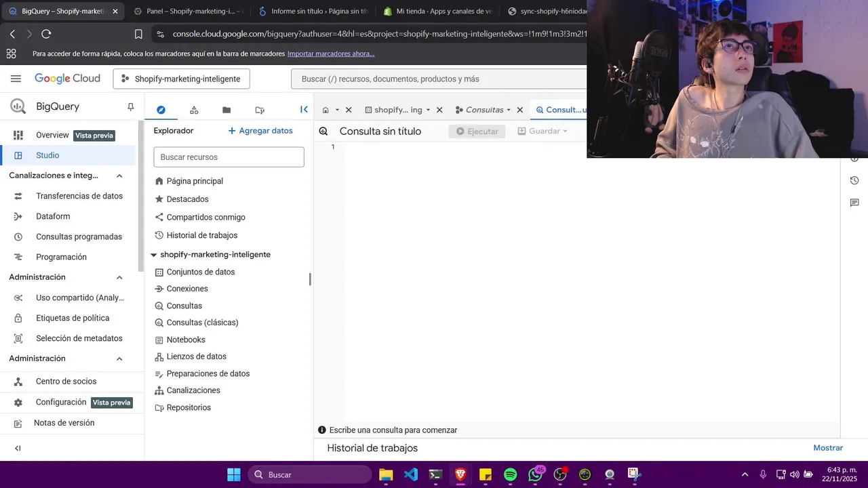
Task: Open Repositorios in explorer tree
Action: pos(189,407)
